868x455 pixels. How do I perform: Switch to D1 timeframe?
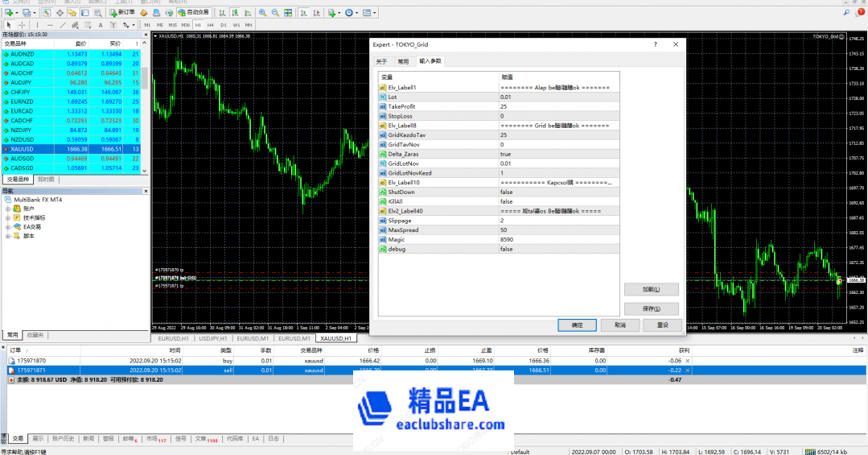(223, 25)
